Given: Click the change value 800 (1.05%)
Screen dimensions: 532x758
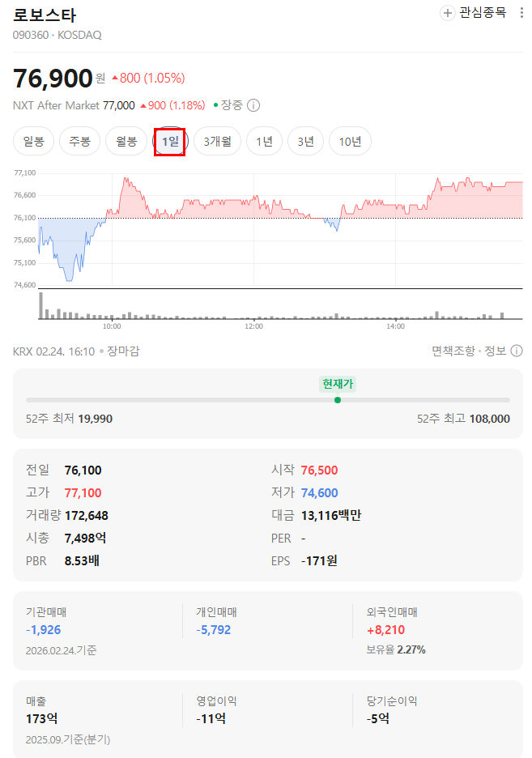Looking at the screenshot, I should pyautogui.click(x=148, y=79).
